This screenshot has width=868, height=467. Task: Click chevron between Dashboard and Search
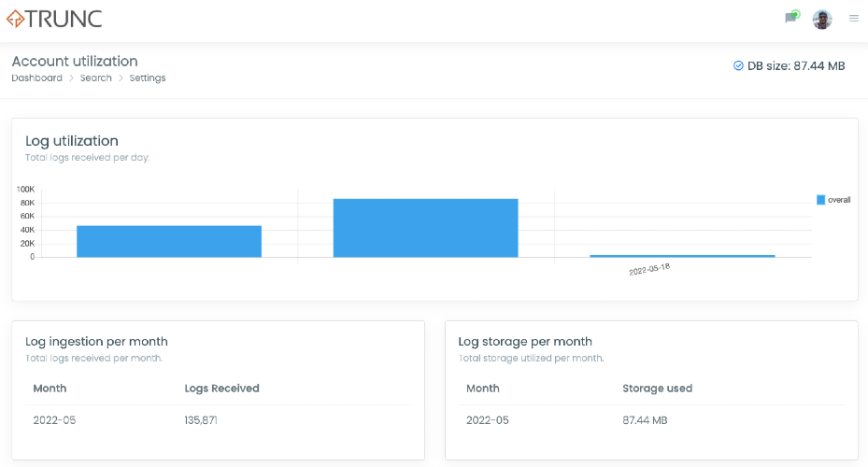pyautogui.click(x=71, y=78)
